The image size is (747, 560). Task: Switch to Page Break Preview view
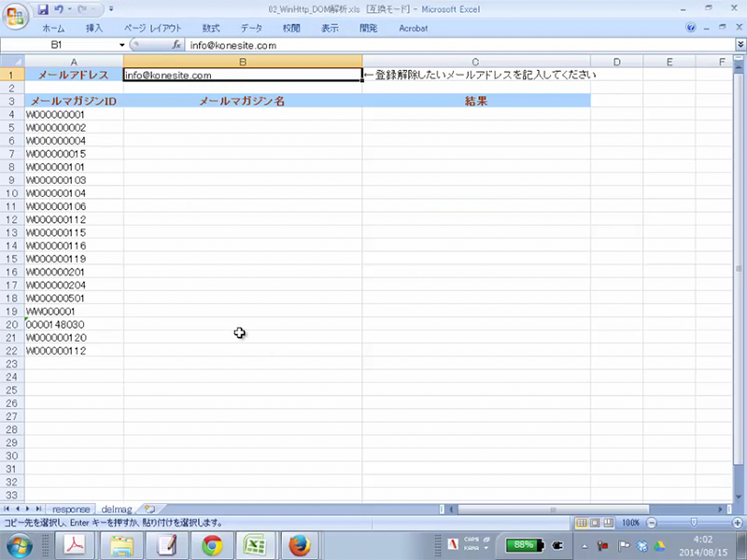(x=608, y=523)
